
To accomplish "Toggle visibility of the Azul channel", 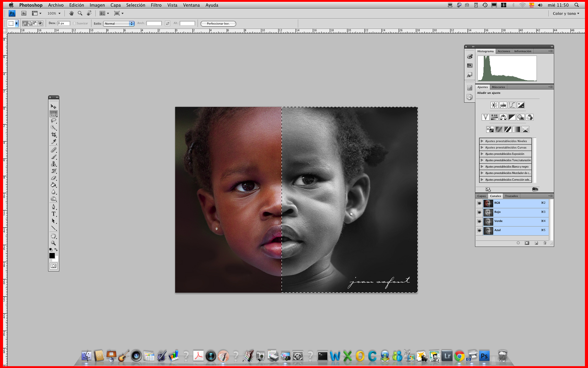I will tap(479, 230).
